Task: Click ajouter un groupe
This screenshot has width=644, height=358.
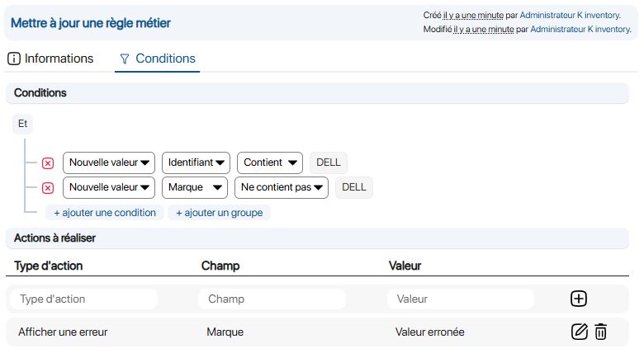Action: pyautogui.click(x=219, y=213)
